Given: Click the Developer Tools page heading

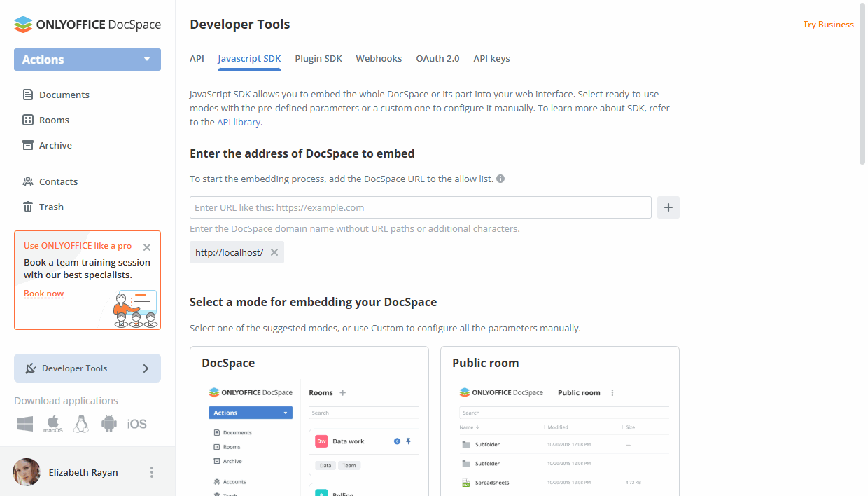Looking at the screenshot, I should tap(240, 25).
